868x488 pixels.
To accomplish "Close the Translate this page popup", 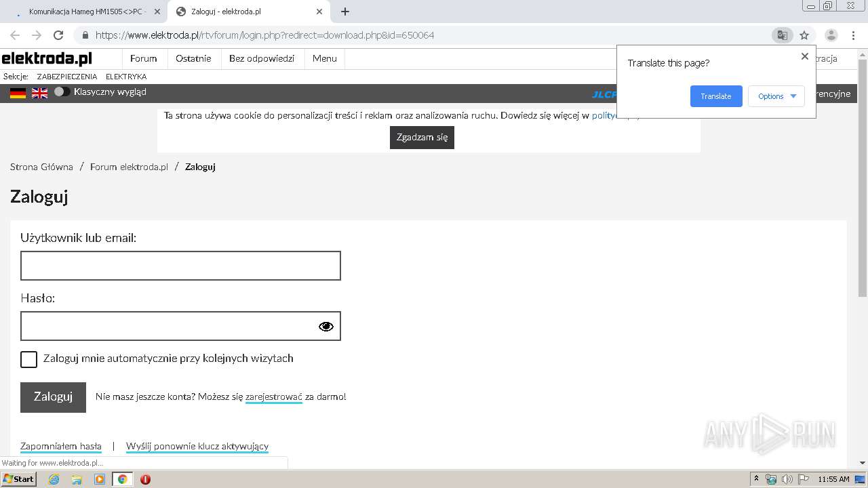I will point(805,56).
